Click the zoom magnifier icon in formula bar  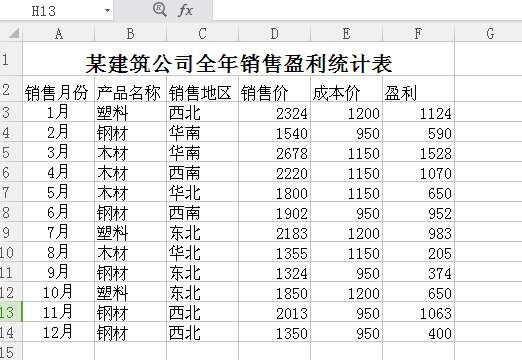[160, 10]
